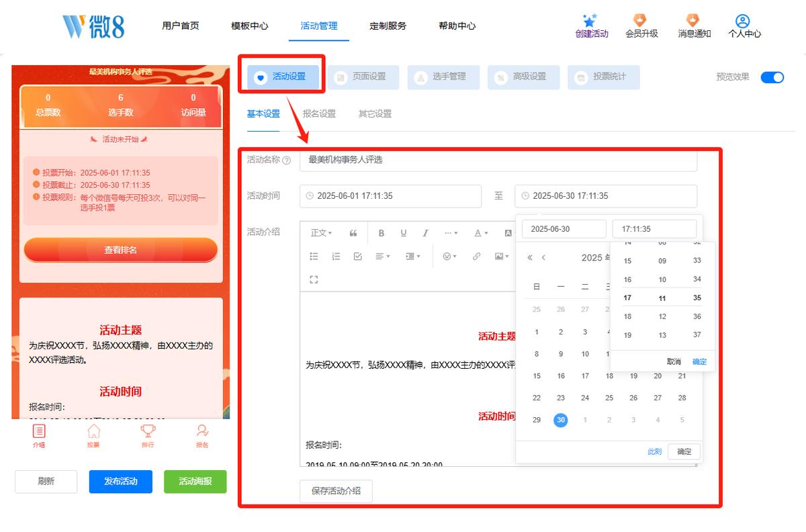Select second 36 in the time picker
The height and width of the screenshot is (532, 806).
click(697, 316)
